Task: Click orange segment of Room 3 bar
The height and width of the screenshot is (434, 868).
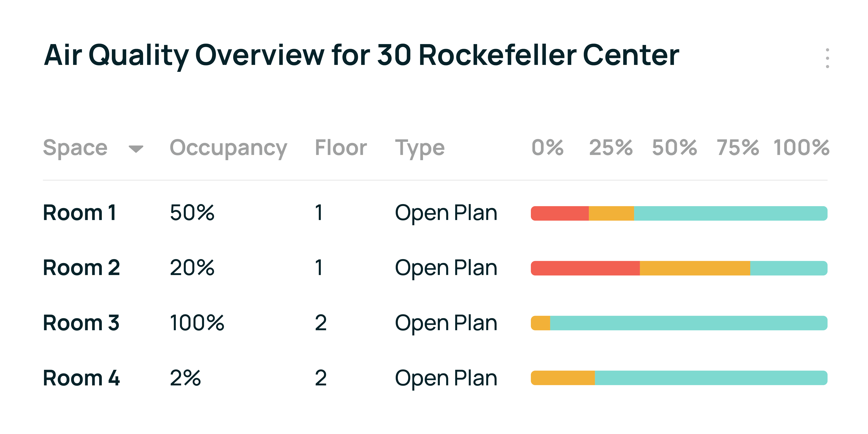Action: tap(540, 323)
